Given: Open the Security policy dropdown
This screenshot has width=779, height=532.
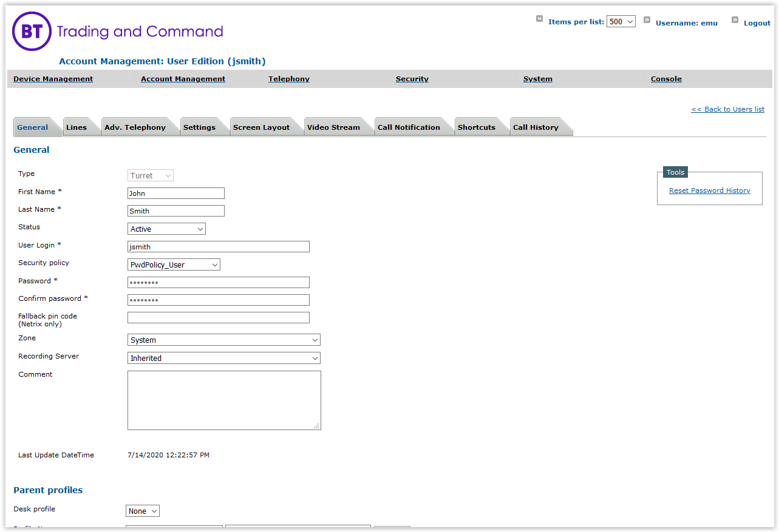Looking at the screenshot, I should [174, 264].
